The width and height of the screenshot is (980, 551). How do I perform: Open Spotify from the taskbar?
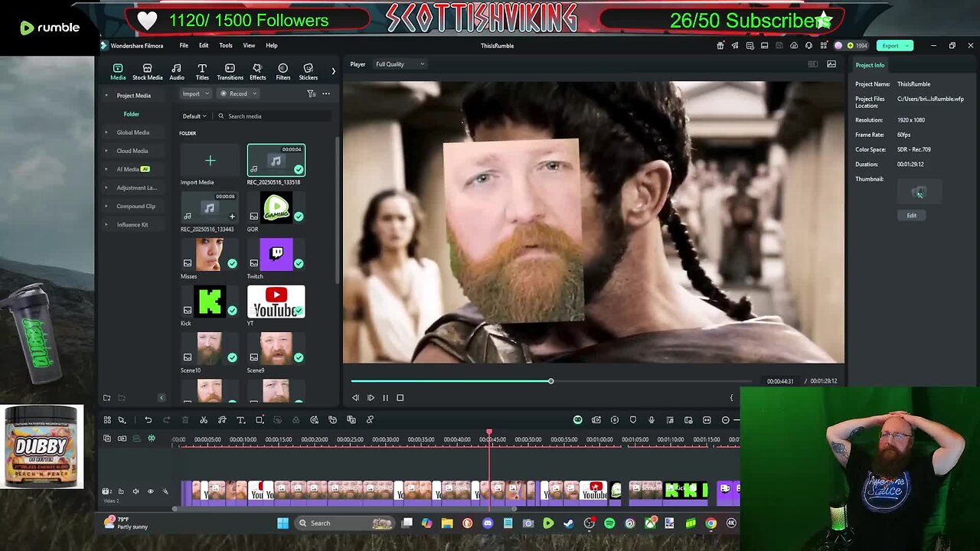(609, 523)
